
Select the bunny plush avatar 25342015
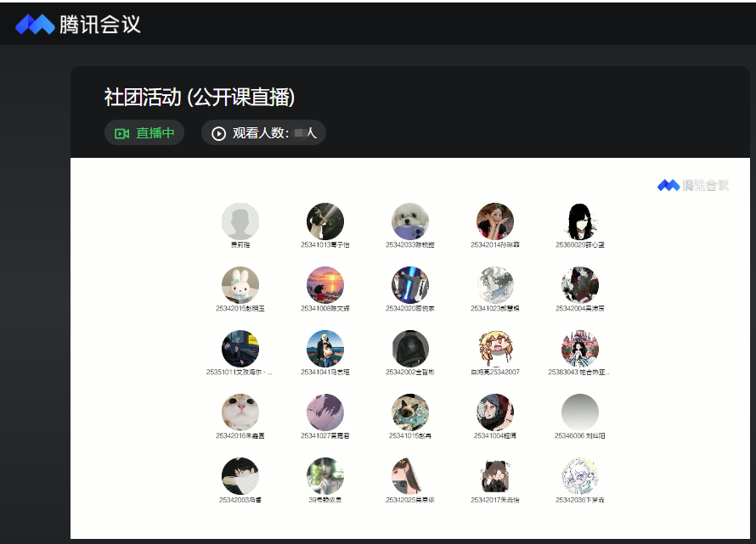[240, 285]
